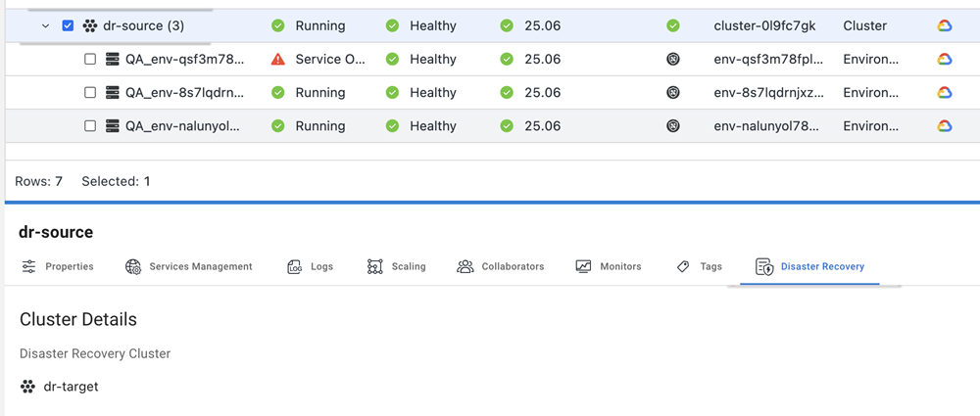Select the QA_env-qsf3m78 row checkbox
The width and height of the screenshot is (980, 416).
tap(90, 60)
